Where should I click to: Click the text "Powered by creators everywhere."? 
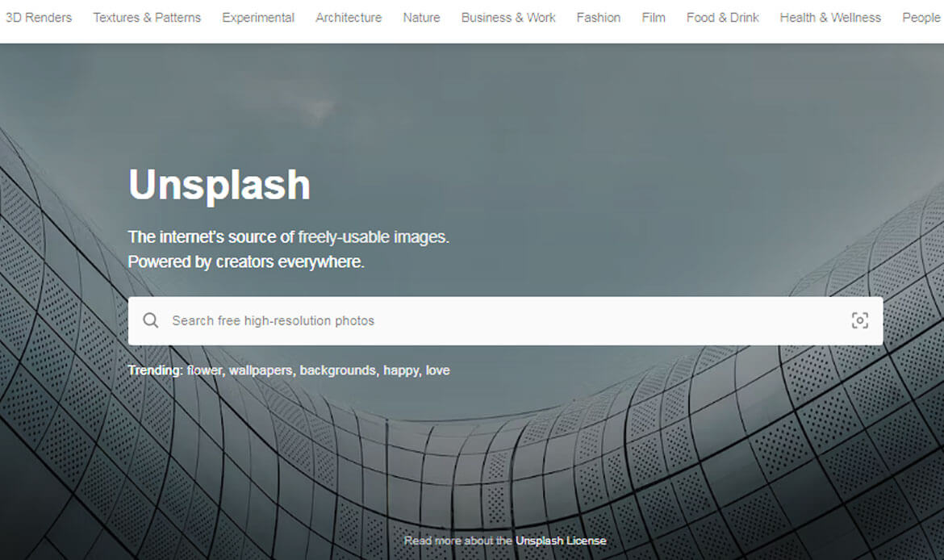pos(245,262)
